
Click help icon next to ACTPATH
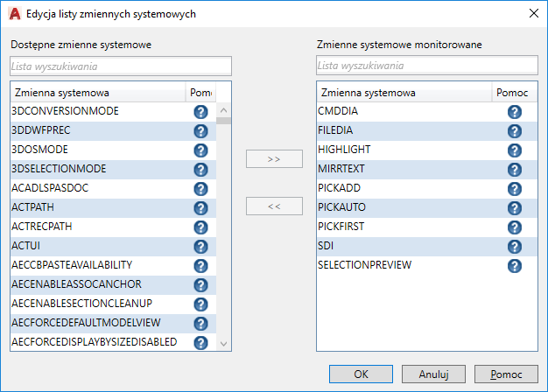point(200,208)
